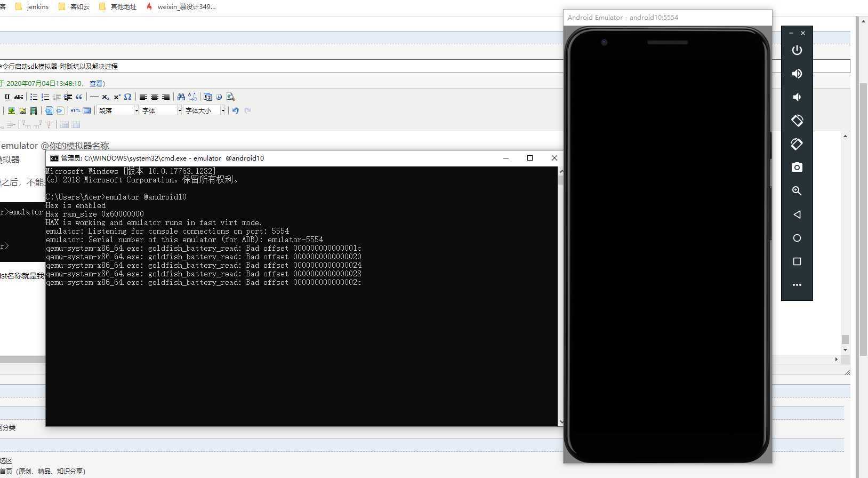Toggle strikethrough ABC formatting
868x478 pixels.
pyautogui.click(x=19, y=97)
